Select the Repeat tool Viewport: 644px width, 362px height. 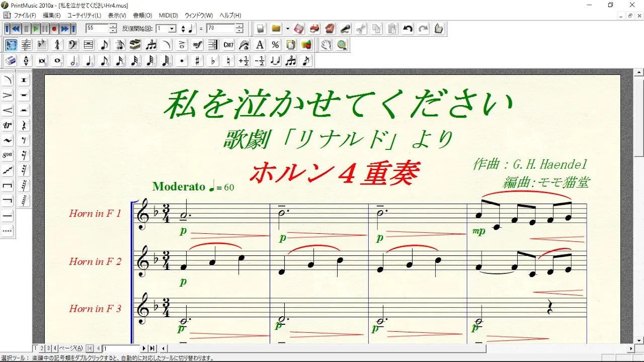point(213,45)
